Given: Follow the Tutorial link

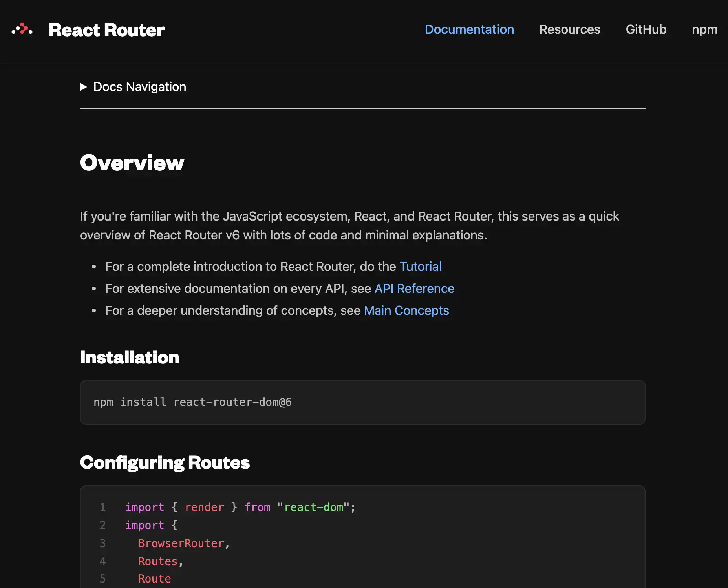Looking at the screenshot, I should [421, 267].
